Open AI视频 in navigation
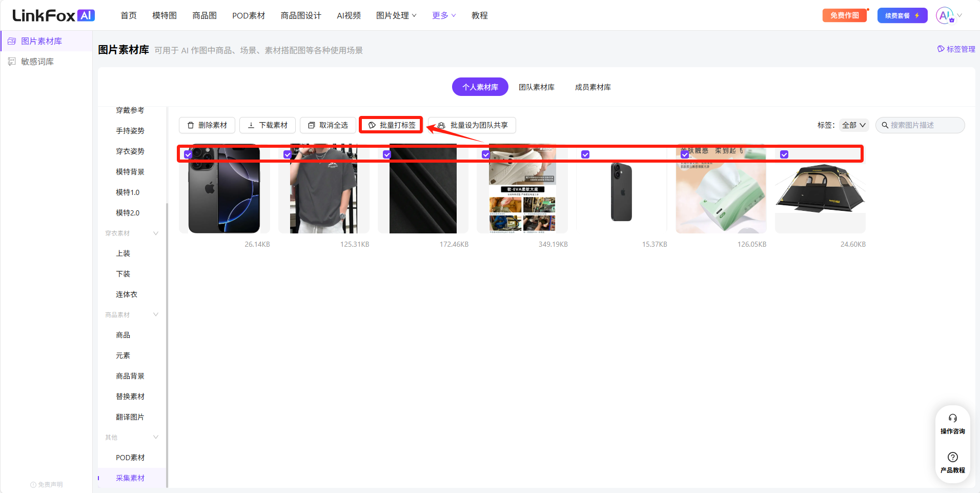Viewport: 980px width, 493px height. (x=349, y=15)
